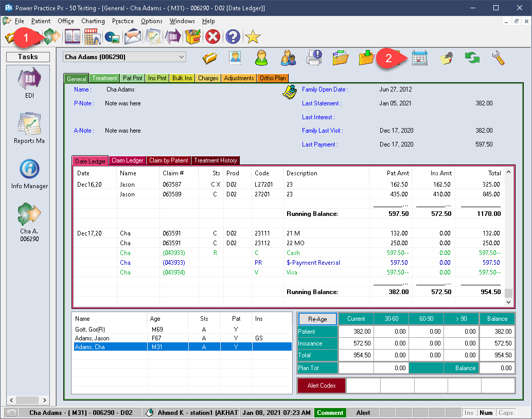This screenshot has height=419, width=532.
Task: Switch to the Ortho Plan tab
Action: point(273,78)
